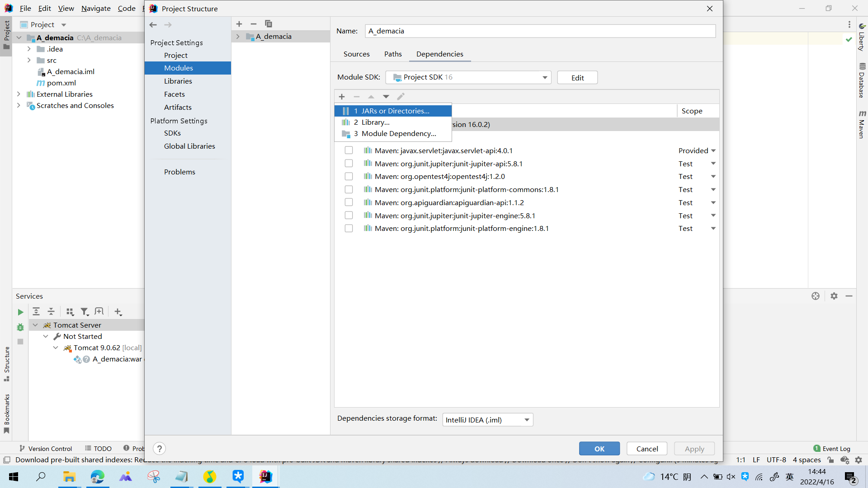
Task: Open the Database tool window
Action: pyautogui.click(x=862, y=80)
